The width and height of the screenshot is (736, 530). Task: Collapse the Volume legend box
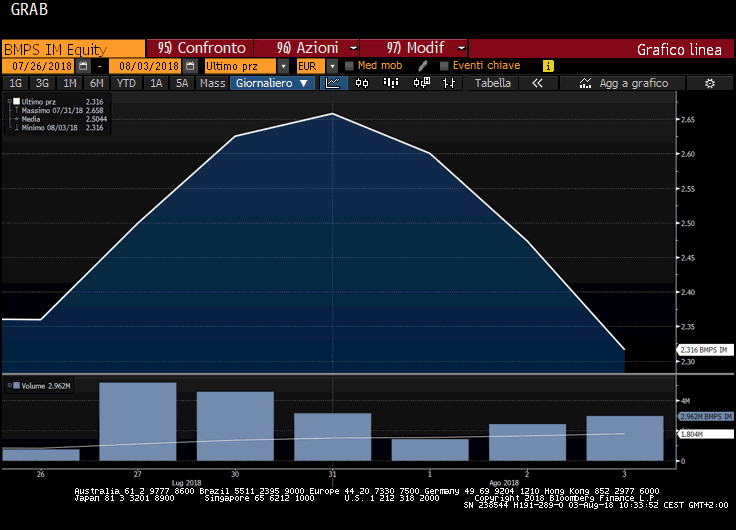point(8,383)
